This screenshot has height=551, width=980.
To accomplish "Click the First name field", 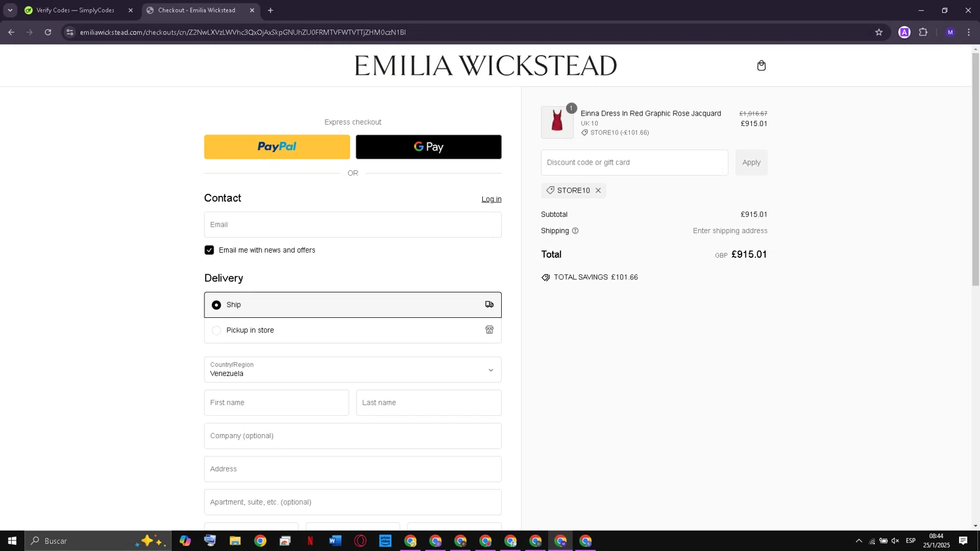I will pos(276,403).
